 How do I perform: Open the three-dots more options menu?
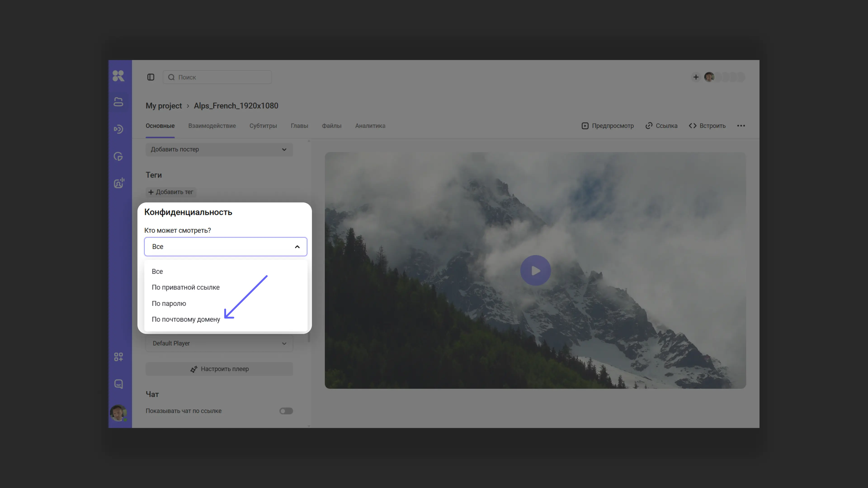741,126
